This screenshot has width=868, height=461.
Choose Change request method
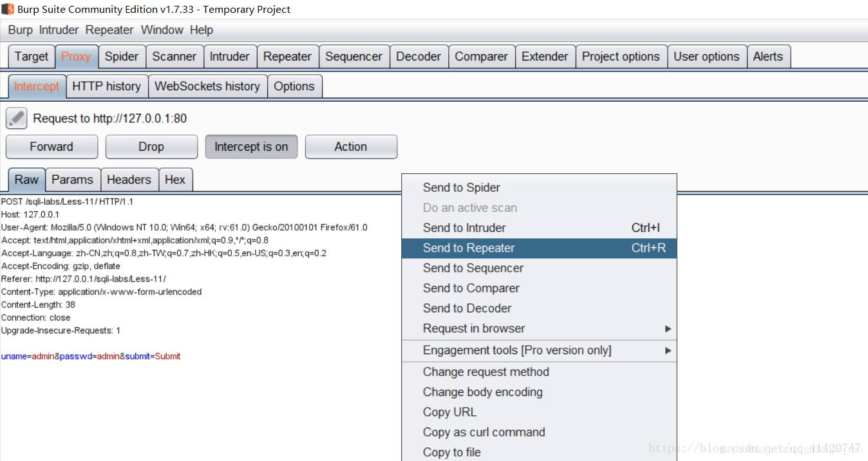coord(539,372)
